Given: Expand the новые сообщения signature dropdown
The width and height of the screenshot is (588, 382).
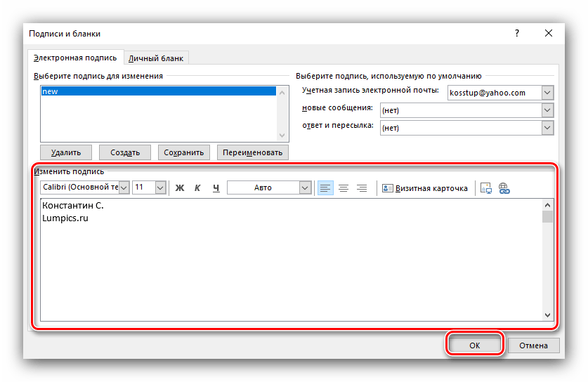Looking at the screenshot, I should (x=547, y=110).
